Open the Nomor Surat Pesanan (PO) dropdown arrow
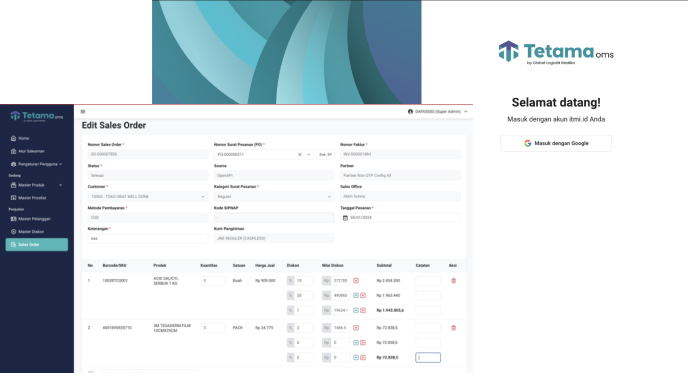This screenshot has width=688, height=373. pos(309,154)
